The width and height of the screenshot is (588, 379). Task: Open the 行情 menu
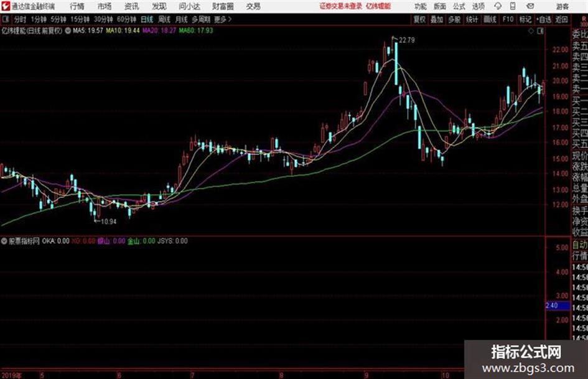coord(77,6)
